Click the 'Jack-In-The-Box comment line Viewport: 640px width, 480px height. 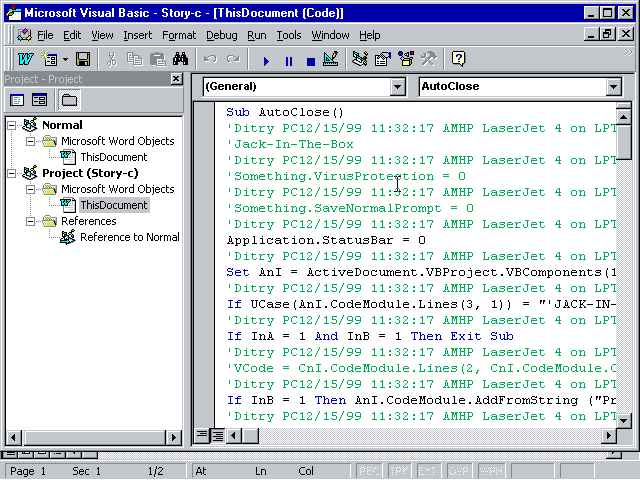point(290,144)
